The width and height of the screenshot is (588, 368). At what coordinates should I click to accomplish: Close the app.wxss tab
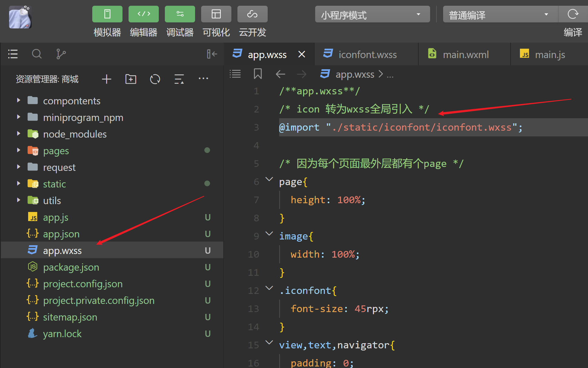click(302, 54)
